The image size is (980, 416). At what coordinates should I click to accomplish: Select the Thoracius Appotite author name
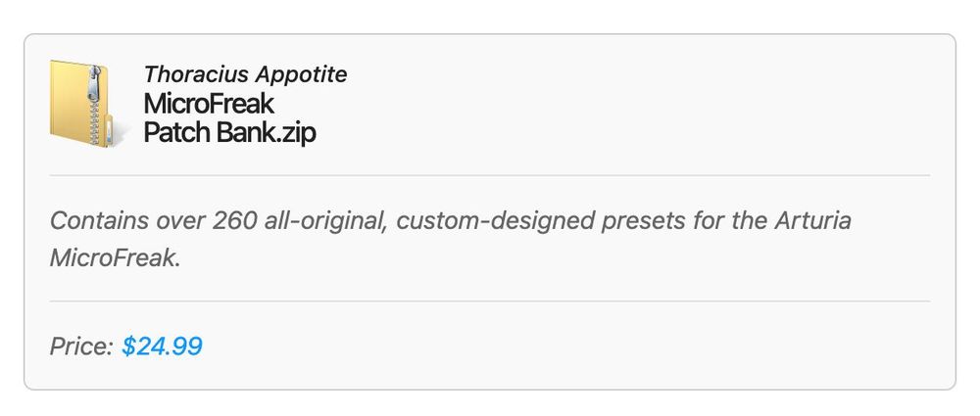click(245, 74)
